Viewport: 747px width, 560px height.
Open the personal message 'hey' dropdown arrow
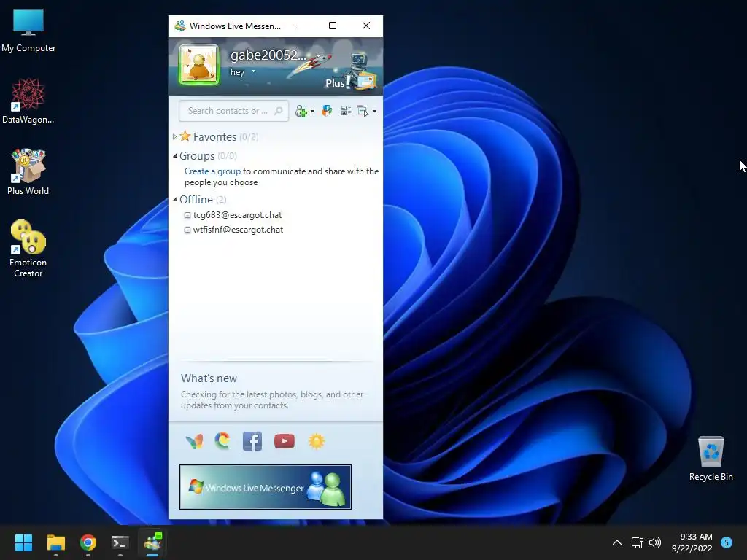click(253, 71)
